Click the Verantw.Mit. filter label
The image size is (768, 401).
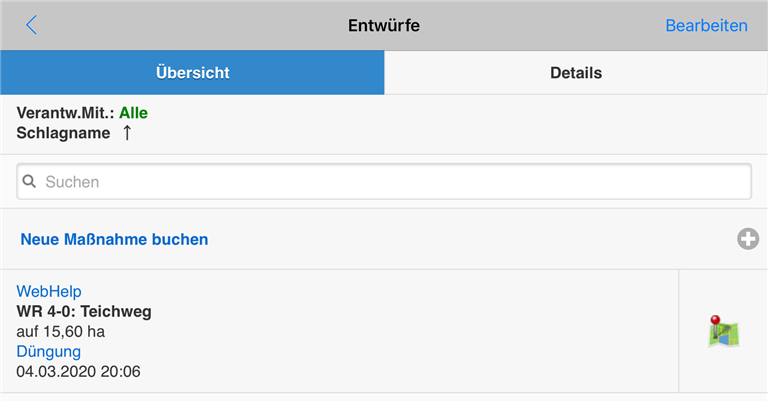pos(65,113)
